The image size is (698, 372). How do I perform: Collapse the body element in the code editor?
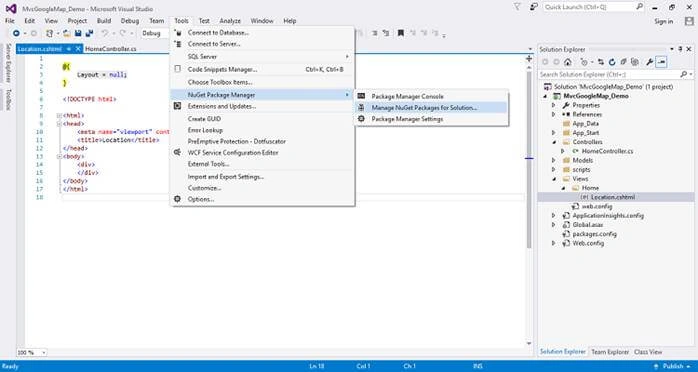tap(59, 157)
